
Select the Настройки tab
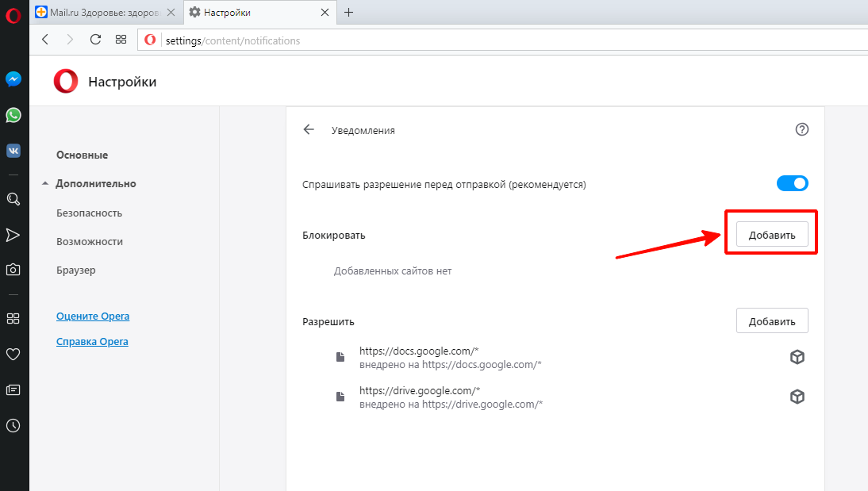point(259,12)
